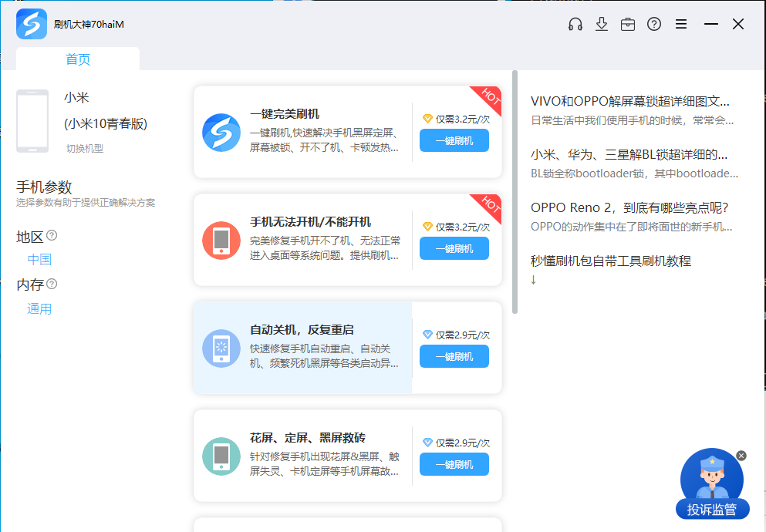This screenshot has width=766, height=532.
Task: Click blue diamond icon in 自动关机 card
Action: coord(427,335)
